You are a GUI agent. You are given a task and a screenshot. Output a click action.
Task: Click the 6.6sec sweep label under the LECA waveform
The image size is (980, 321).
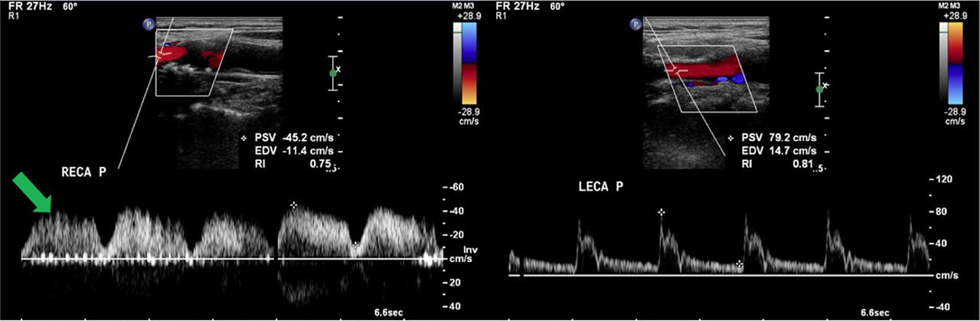click(874, 313)
